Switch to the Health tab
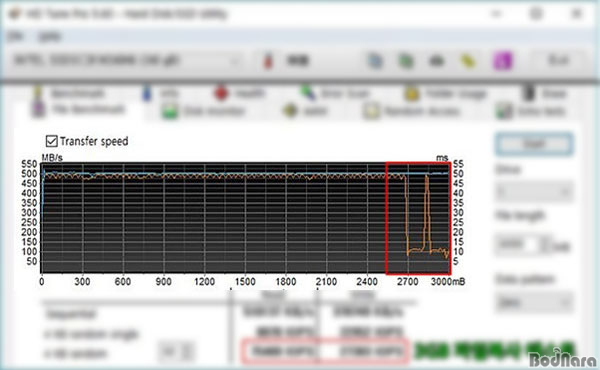The width and height of the screenshot is (600, 370). tap(240, 93)
